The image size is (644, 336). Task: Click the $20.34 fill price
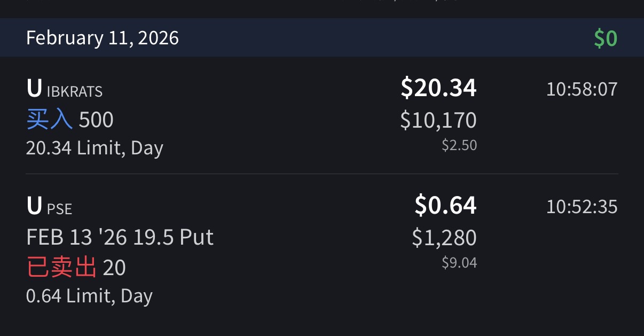point(438,88)
